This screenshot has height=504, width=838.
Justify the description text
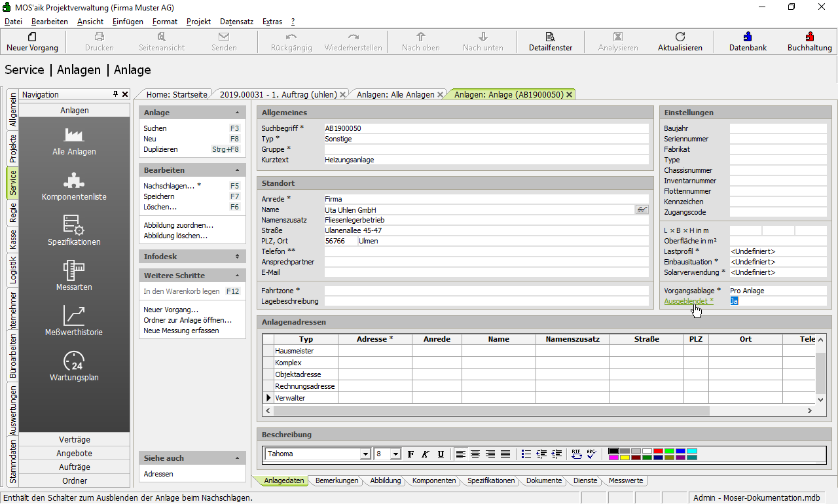tap(505, 454)
